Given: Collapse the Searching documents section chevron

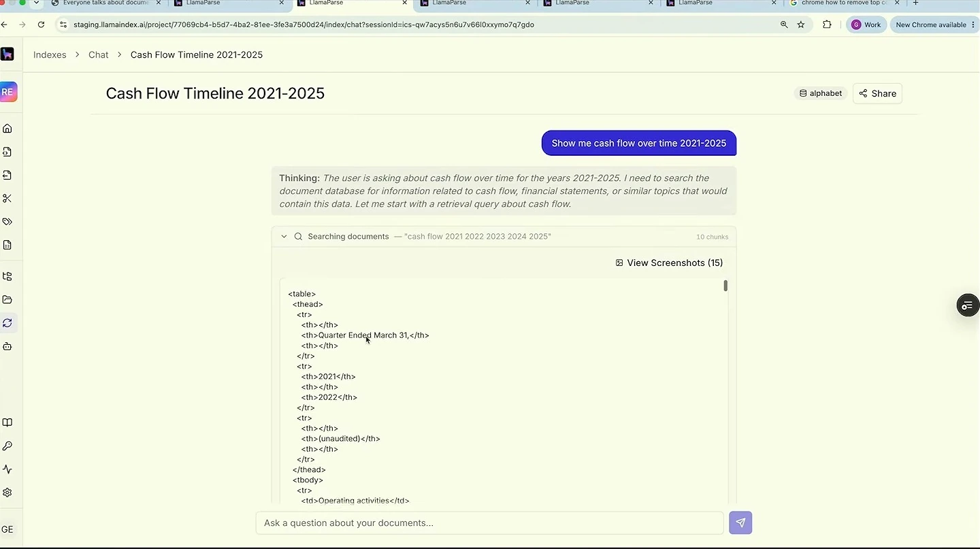Looking at the screenshot, I should tap(284, 237).
